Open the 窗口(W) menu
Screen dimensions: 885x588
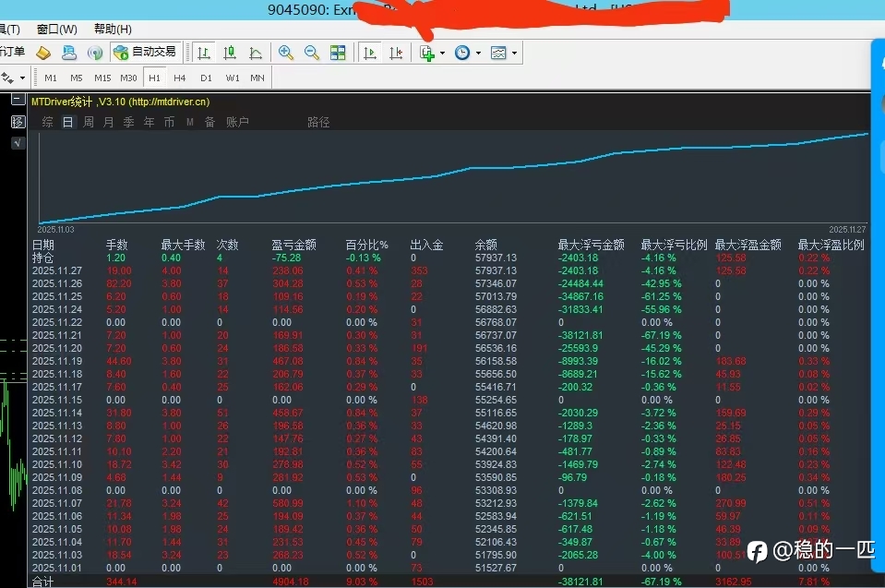(x=57, y=30)
